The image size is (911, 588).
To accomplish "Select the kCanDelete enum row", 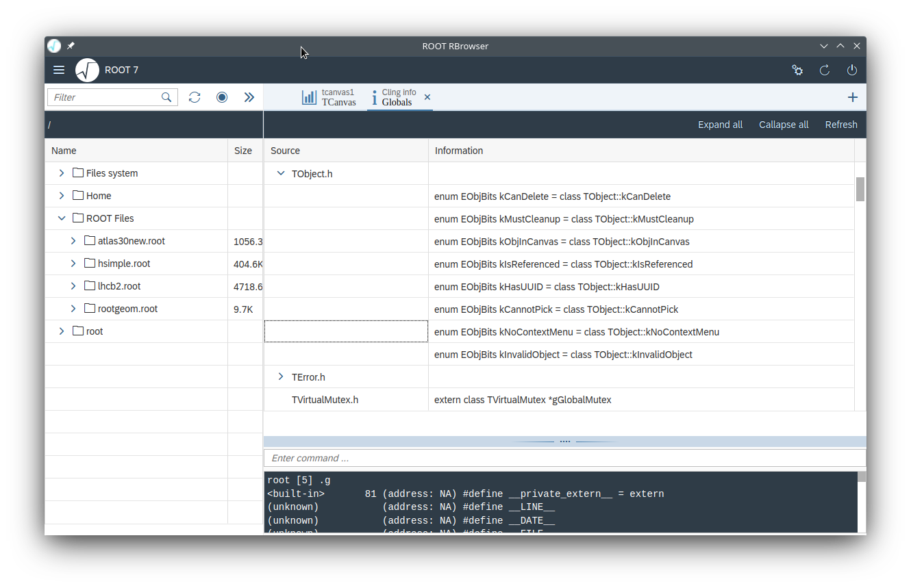I will (559, 196).
